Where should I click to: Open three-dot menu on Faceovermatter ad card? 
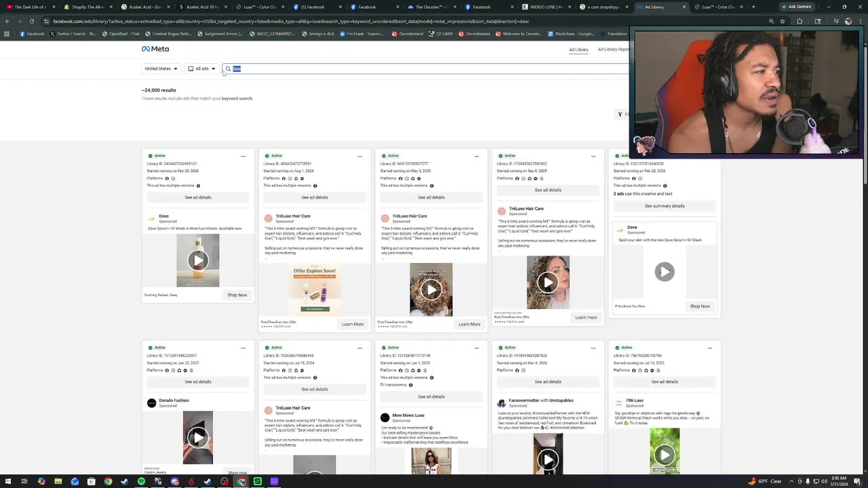pyautogui.click(x=593, y=348)
